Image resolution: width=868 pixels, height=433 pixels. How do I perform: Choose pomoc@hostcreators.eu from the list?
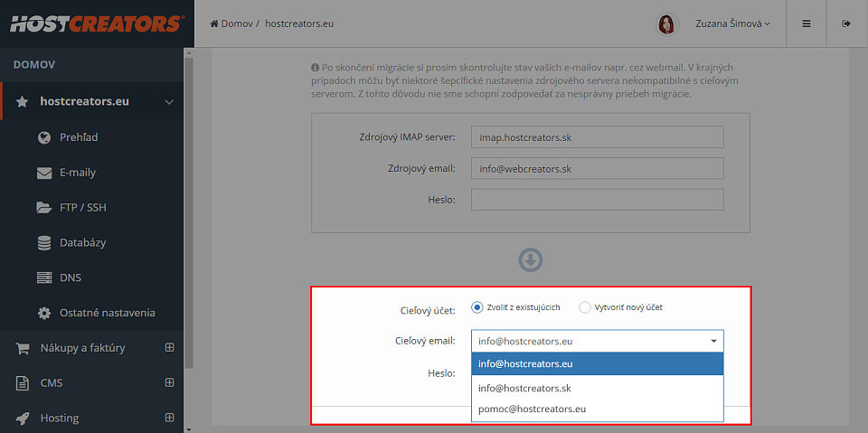click(x=598, y=409)
